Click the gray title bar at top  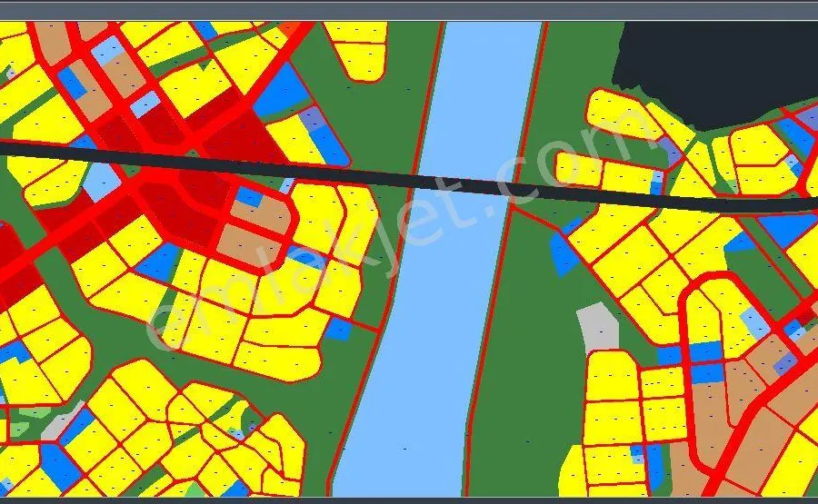click(409, 10)
